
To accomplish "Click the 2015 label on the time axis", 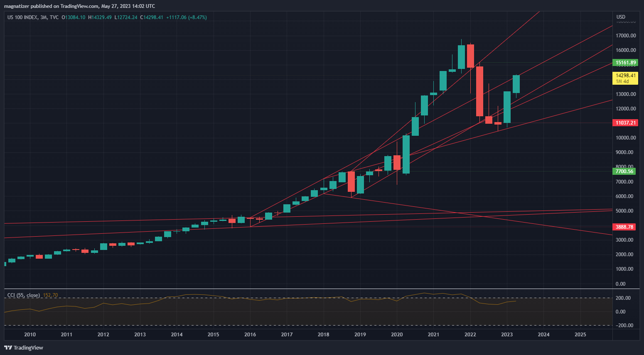I will click(213, 335).
